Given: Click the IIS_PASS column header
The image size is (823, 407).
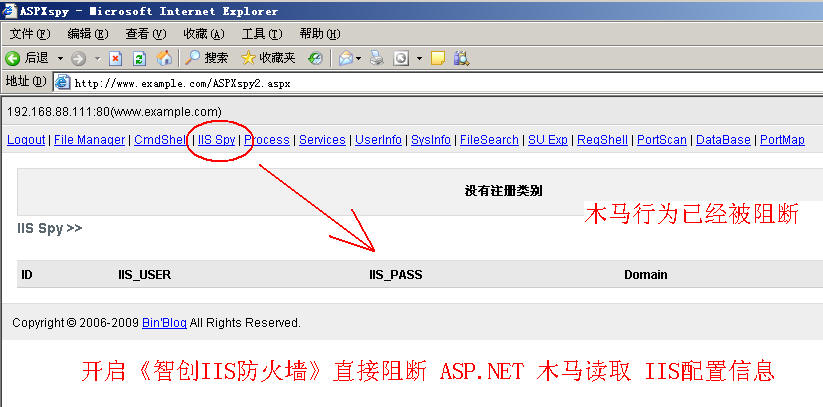Looking at the screenshot, I should point(396,275).
